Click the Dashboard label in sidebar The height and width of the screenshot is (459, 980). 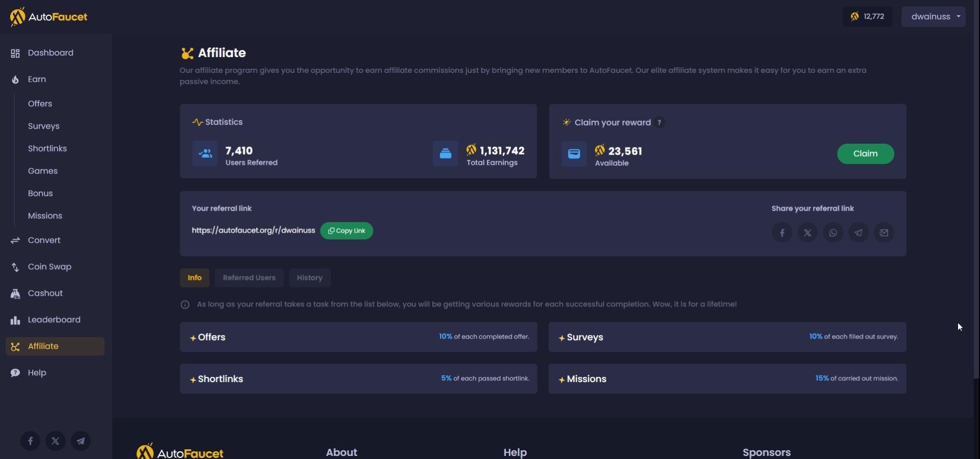coord(51,53)
